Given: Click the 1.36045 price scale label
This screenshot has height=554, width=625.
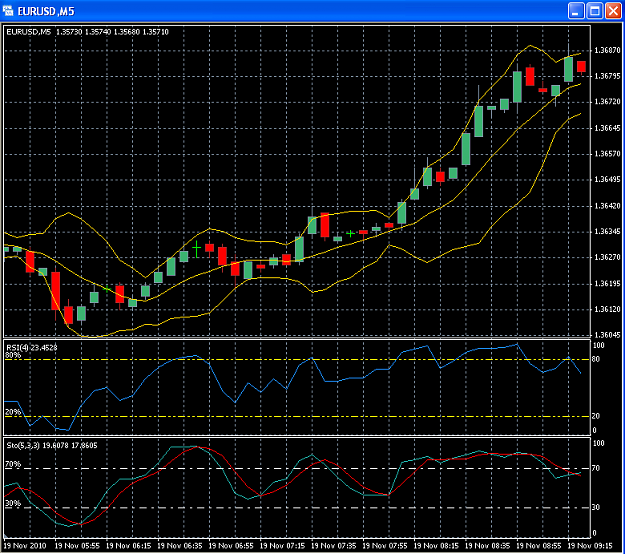Looking at the screenshot, I should click(x=607, y=335).
